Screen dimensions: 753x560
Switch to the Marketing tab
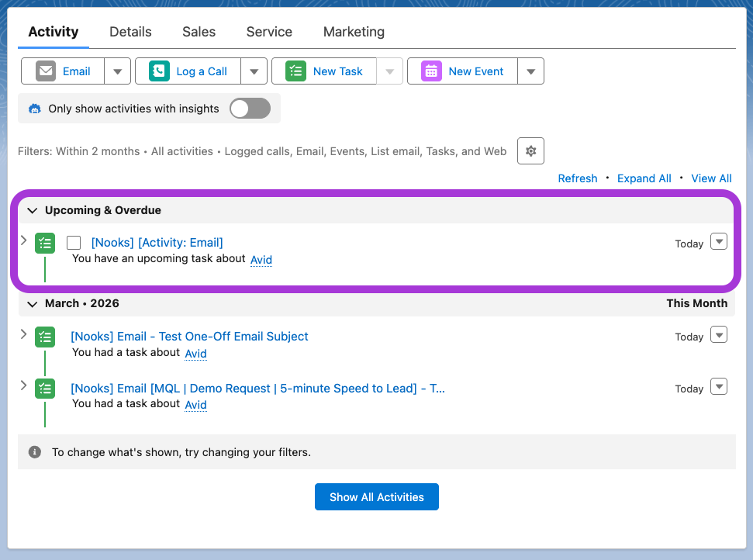point(354,32)
